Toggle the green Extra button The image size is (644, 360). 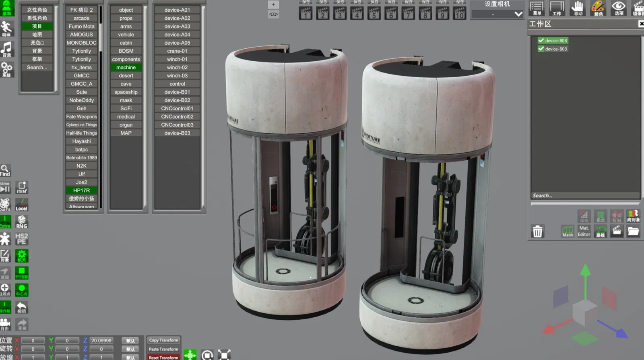5,222
